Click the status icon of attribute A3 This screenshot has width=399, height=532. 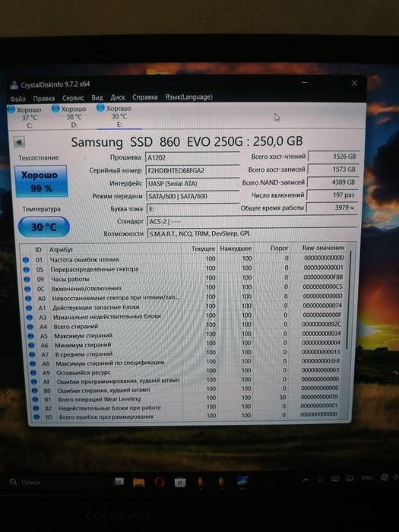(30, 318)
